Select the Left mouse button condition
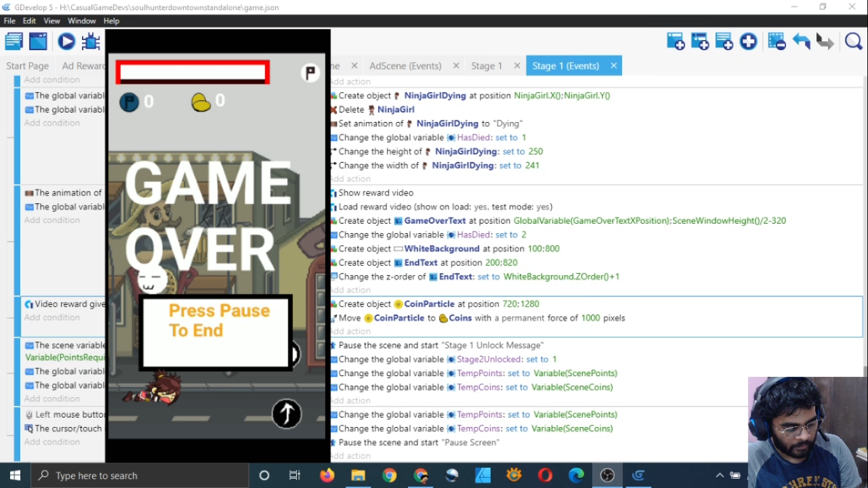This screenshot has width=868, height=488. 64,414
